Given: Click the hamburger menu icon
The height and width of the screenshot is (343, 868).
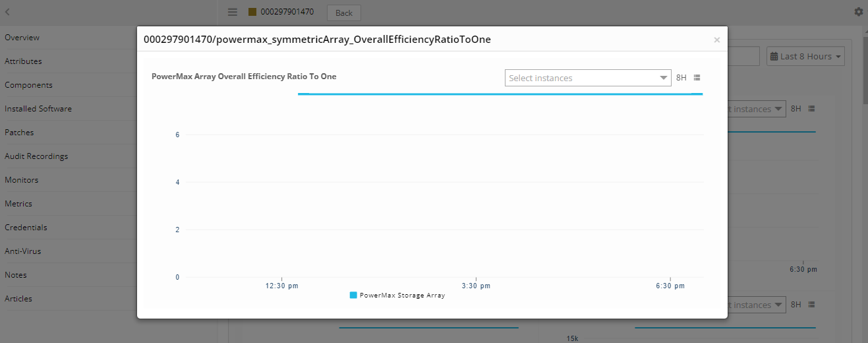Looking at the screenshot, I should click(x=232, y=12).
